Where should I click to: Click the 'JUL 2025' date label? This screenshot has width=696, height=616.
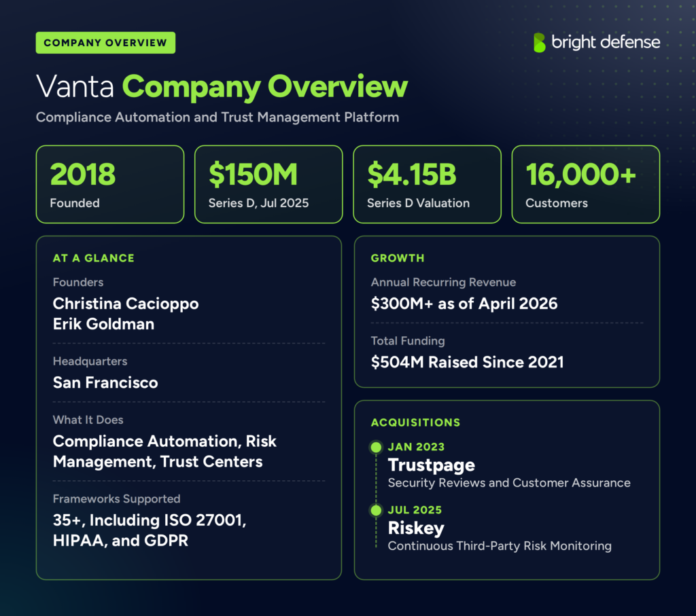[x=415, y=510]
